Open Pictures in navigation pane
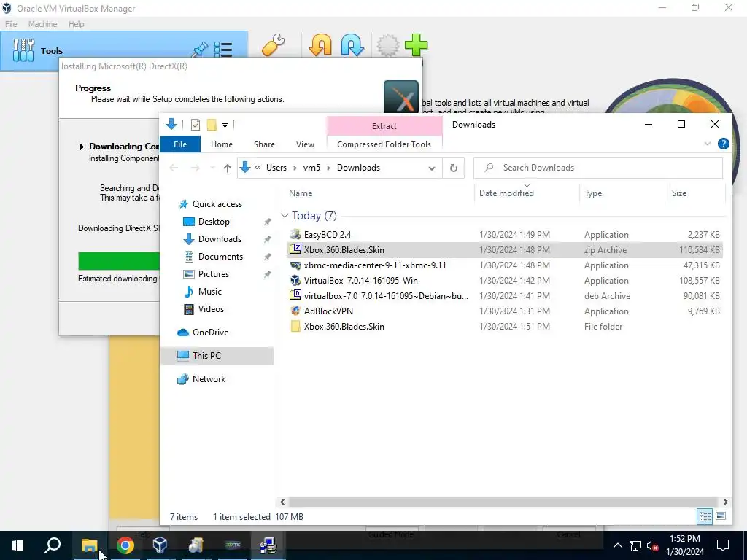This screenshot has width=747, height=560. 214,274
